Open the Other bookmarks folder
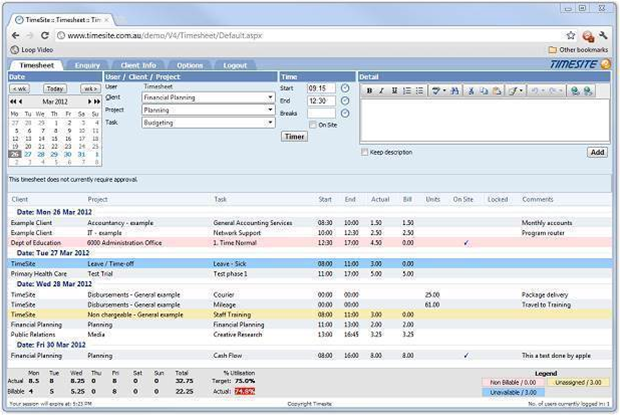 tap(578, 50)
